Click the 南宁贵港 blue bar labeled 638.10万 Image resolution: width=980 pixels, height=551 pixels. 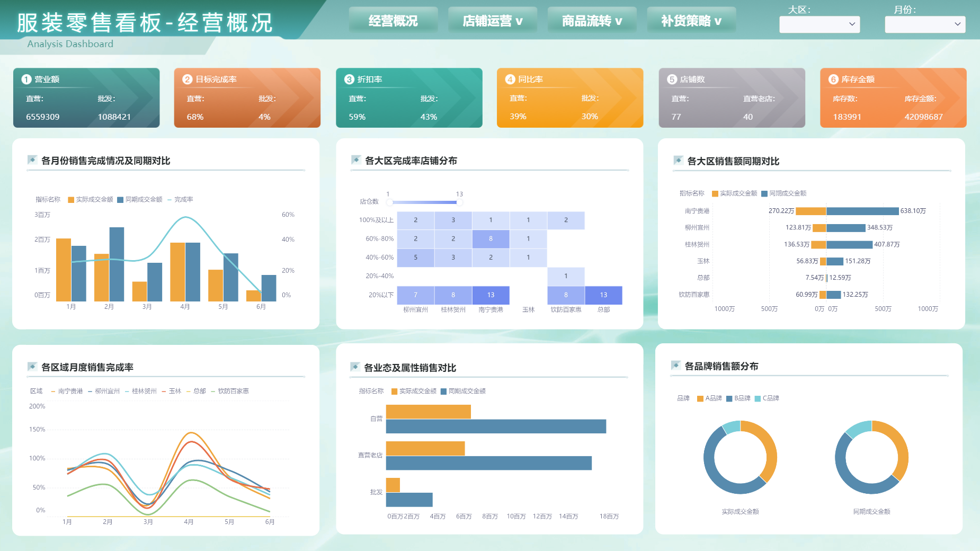point(862,211)
